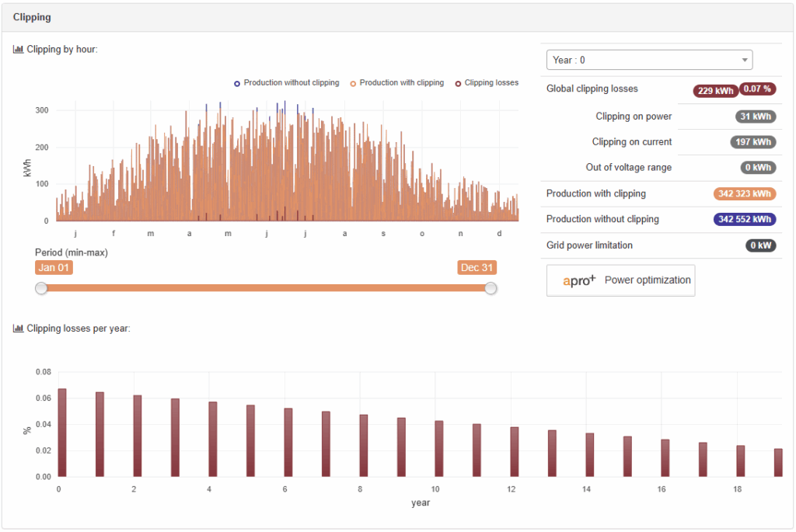Click the apro+ logo on Power optimization

point(579,280)
